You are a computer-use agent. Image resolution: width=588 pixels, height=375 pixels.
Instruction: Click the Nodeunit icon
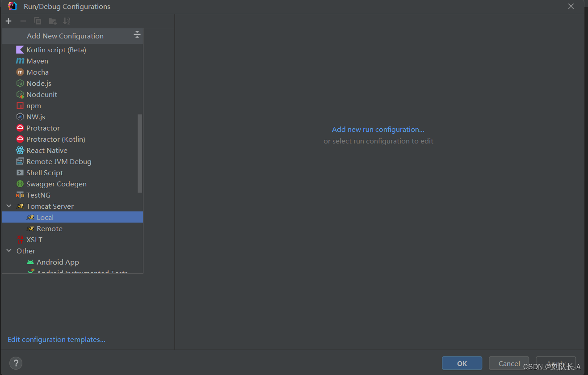(20, 94)
